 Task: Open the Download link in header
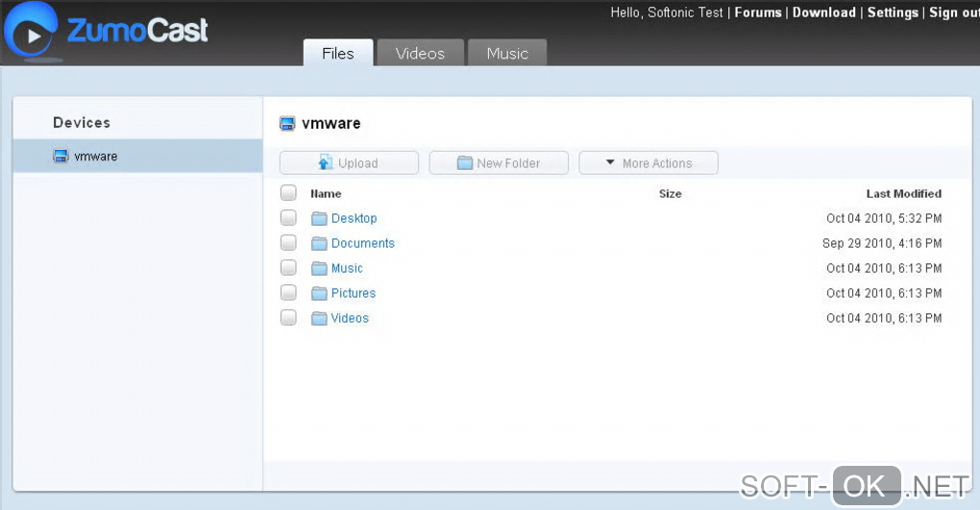point(823,12)
